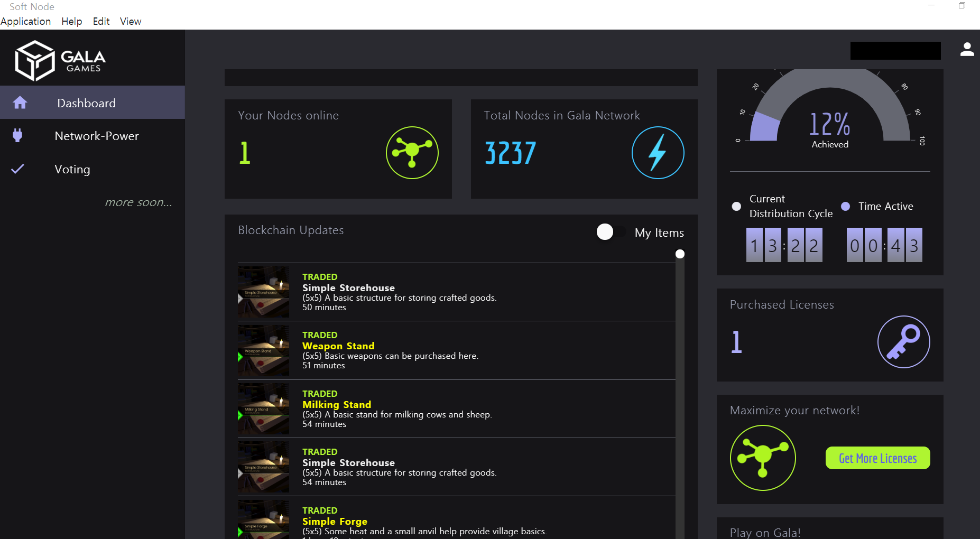Click the Simple Forge description text
The image size is (980, 539).
pyautogui.click(x=424, y=531)
